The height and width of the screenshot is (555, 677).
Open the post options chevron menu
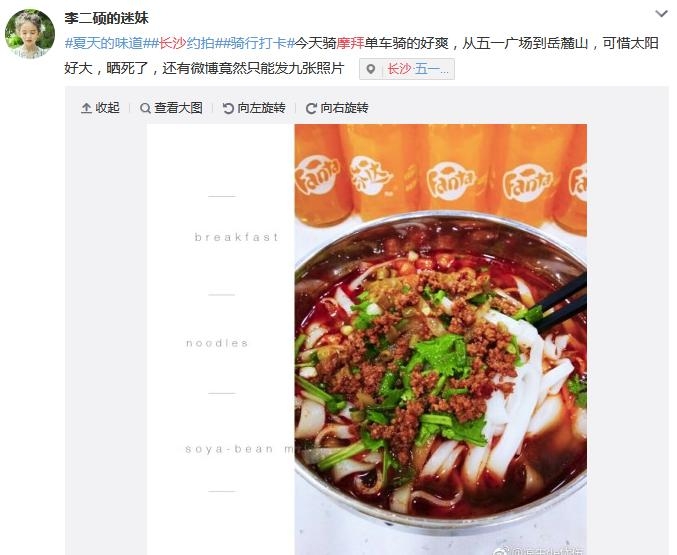661,14
